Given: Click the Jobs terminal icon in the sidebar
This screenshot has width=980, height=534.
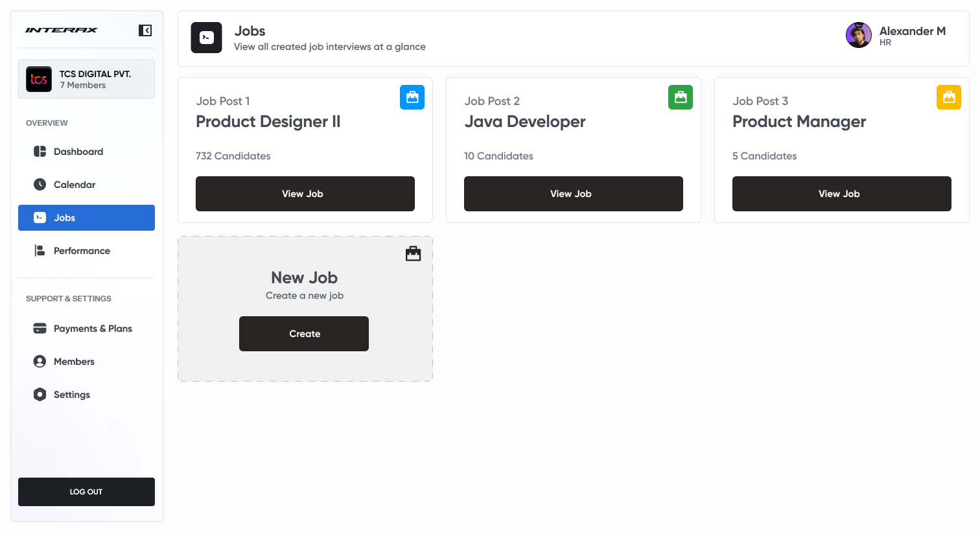Looking at the screenshot, I should point(40,218).
